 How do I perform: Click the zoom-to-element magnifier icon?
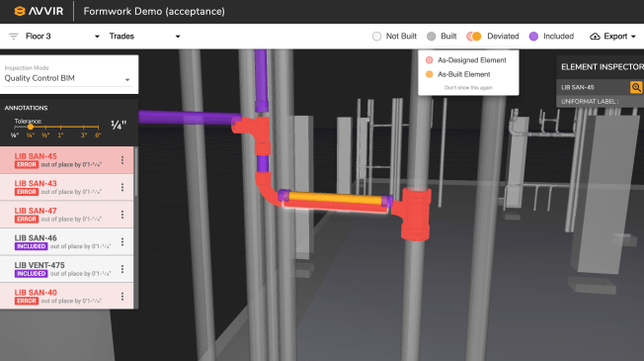pos(636,87)
